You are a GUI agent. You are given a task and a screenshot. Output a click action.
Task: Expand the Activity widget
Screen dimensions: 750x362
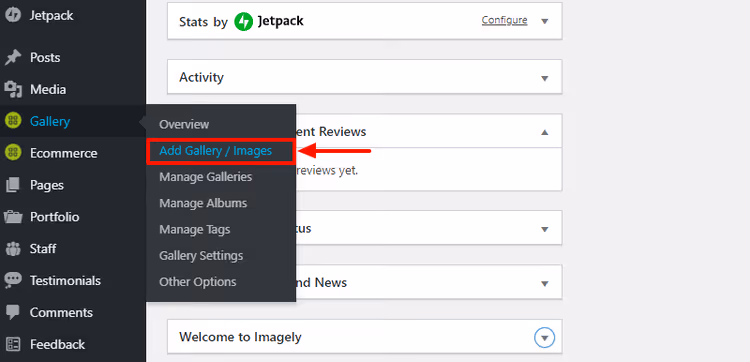click(x=544, y=78)
